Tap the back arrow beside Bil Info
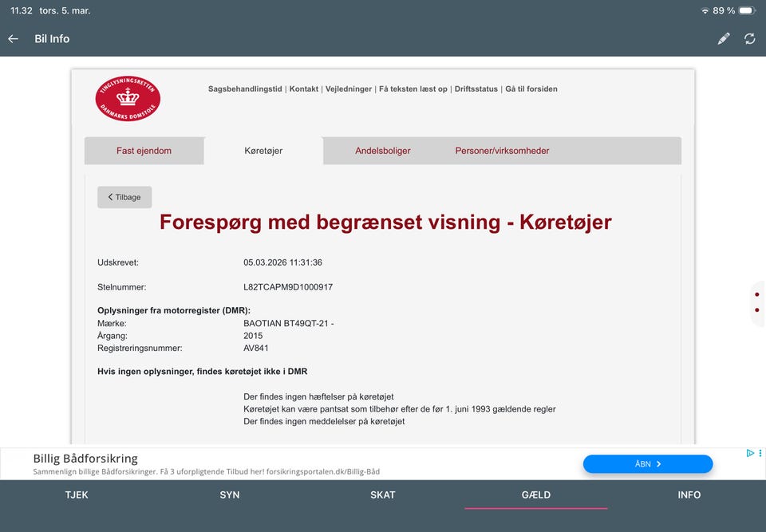 click(x=14, y=38)
